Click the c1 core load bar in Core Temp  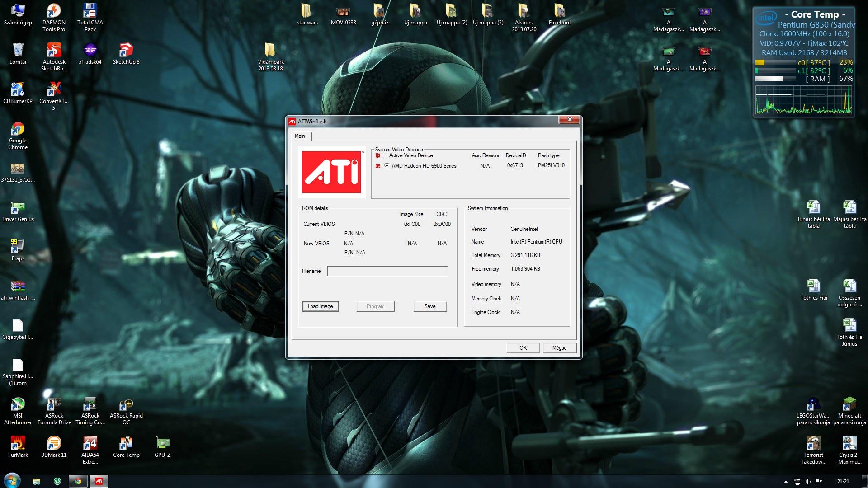coord(775,70)
